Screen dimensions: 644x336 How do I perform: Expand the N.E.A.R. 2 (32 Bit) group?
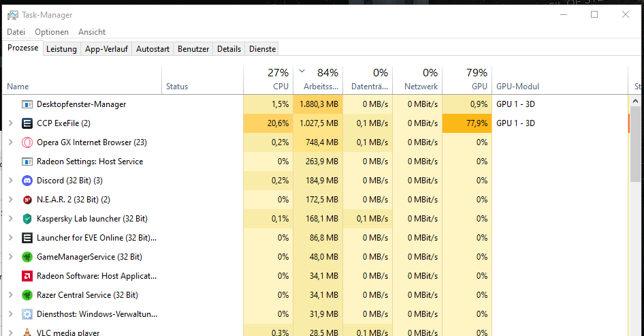coord(11,200)
